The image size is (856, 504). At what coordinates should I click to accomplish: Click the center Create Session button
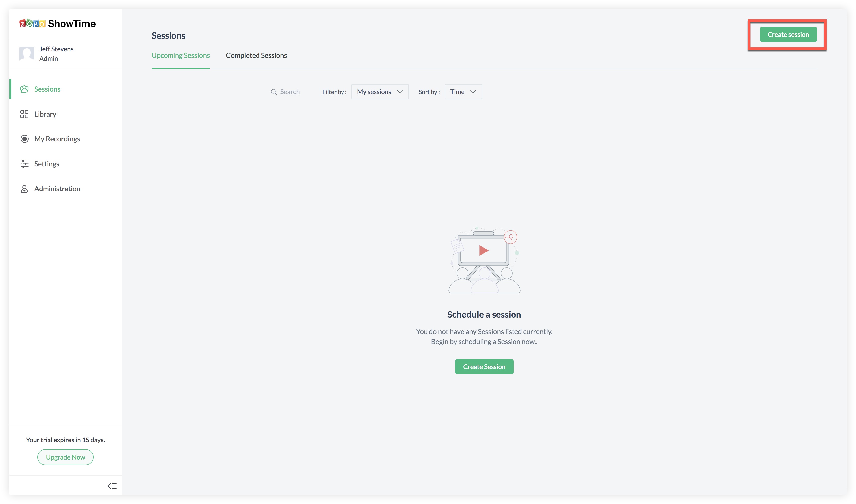(x=484, y=367)
